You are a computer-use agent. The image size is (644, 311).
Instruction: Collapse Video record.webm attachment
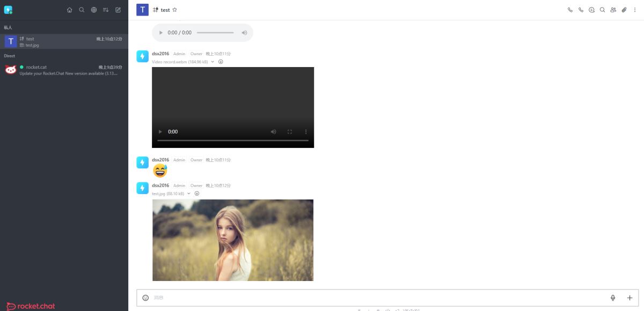[x=213, y=62]
